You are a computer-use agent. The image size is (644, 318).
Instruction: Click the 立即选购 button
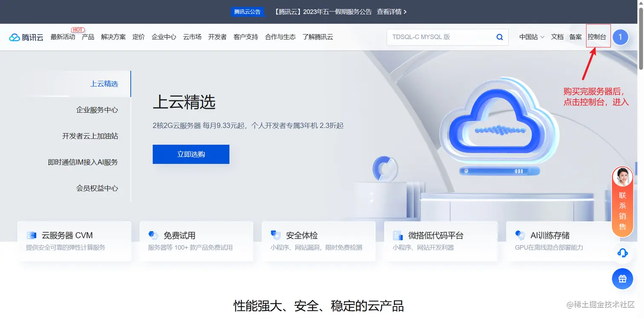pos(191,154)
